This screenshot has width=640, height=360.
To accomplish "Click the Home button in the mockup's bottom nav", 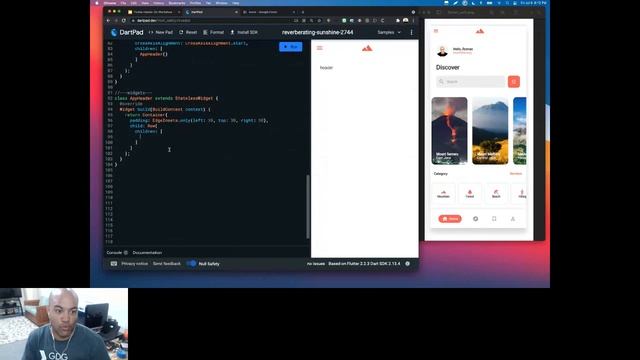I will pos(450,219).
